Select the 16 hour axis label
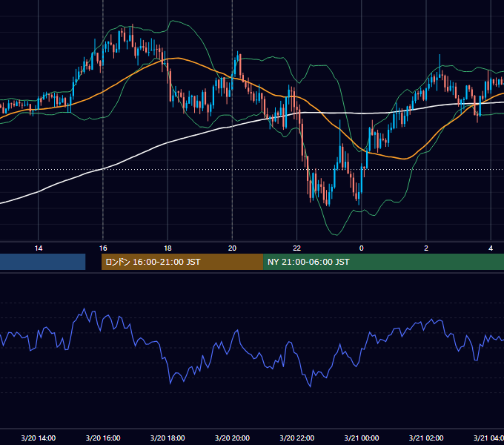504x445 pixels. (x=103, y=248)
